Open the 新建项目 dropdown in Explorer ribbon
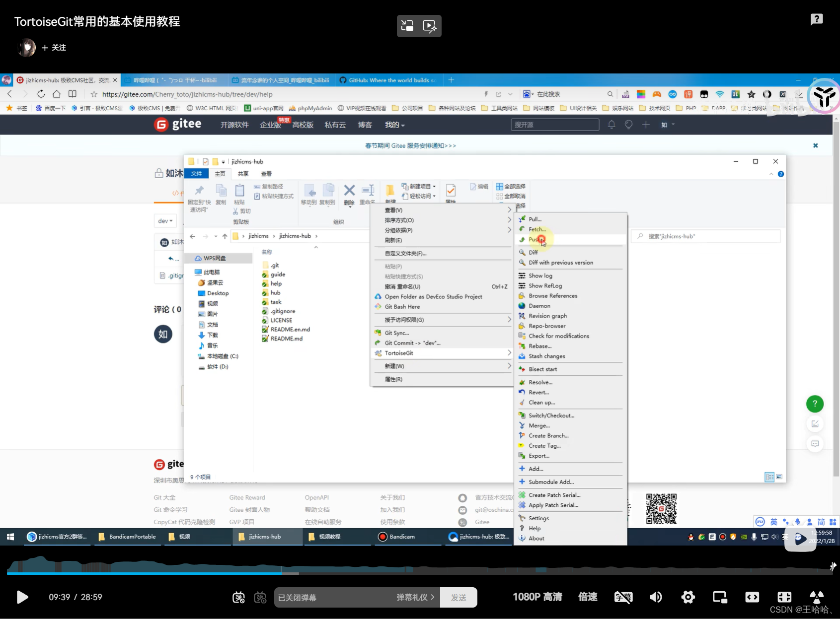This screenshot has width=840, height=619. coord(419,186)
